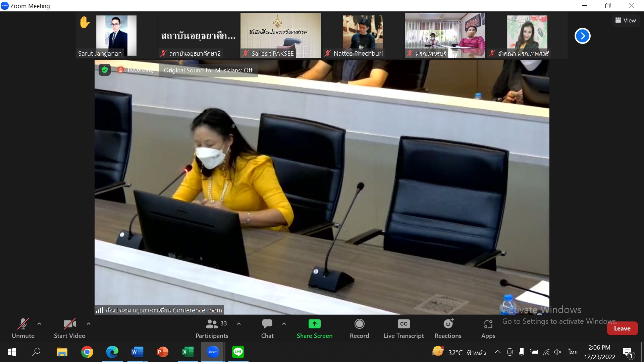Switch to Excel in the taskbar

188,352
